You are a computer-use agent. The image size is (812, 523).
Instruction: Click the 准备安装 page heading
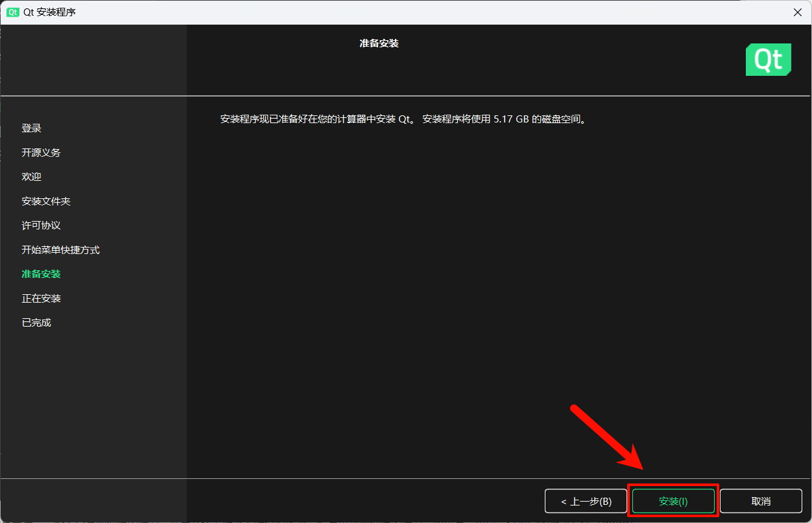[x=378, y=43]
